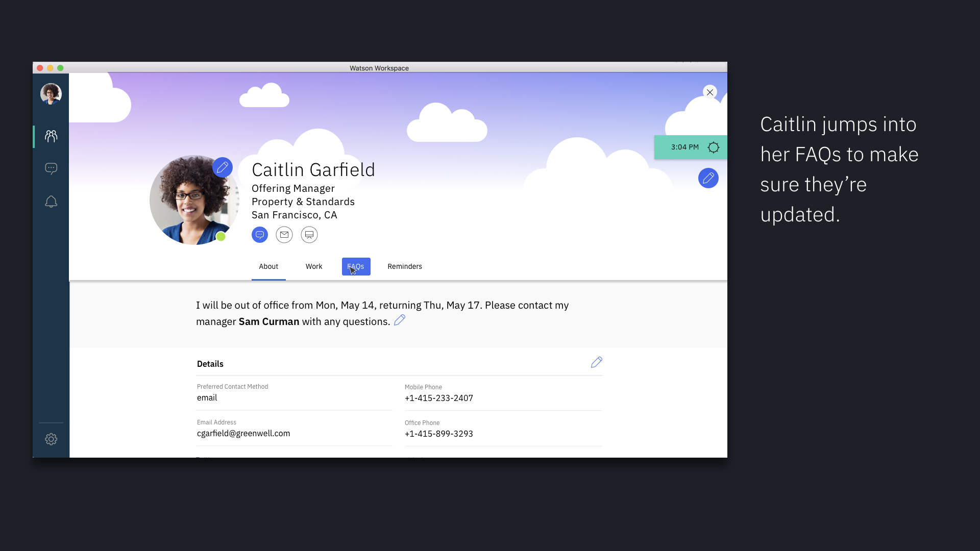The height and width of the screenshot is (551, 980).
Task: Select the Reminders tab
Action: pyautogui.click(x=405, y=266)
